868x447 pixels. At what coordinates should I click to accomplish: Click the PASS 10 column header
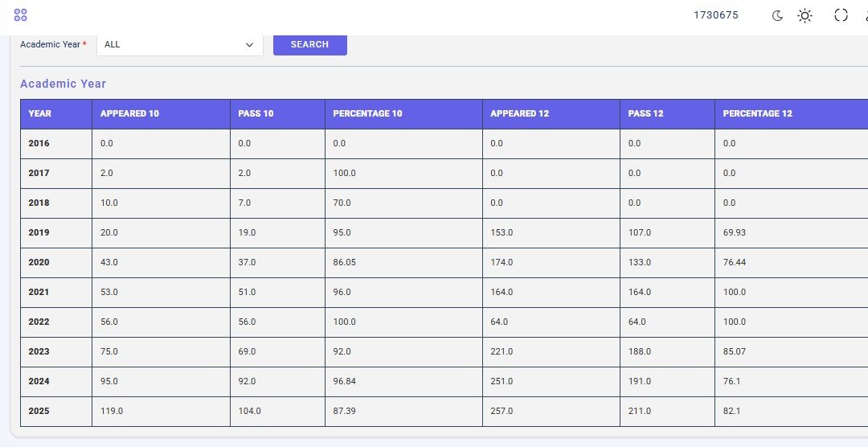256,113
